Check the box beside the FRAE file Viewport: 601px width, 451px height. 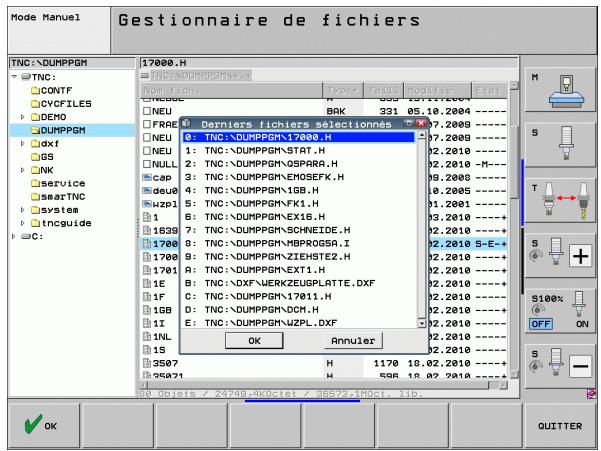tap(147, 124)
